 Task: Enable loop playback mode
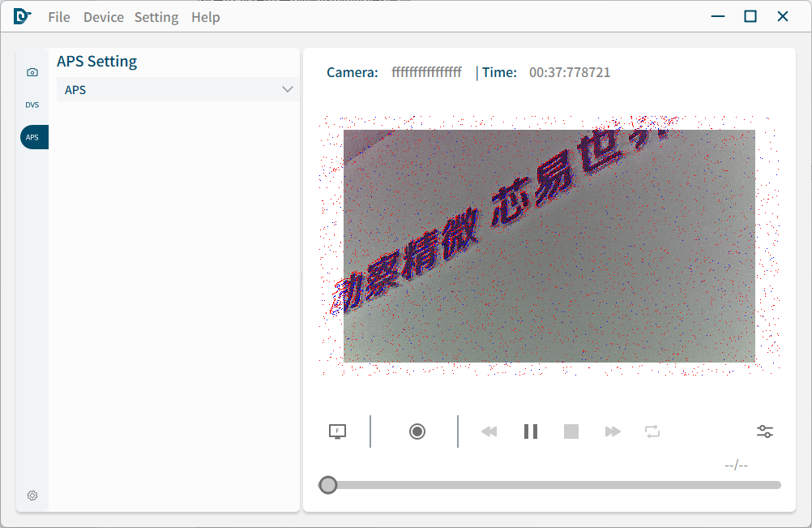(652, 431)
